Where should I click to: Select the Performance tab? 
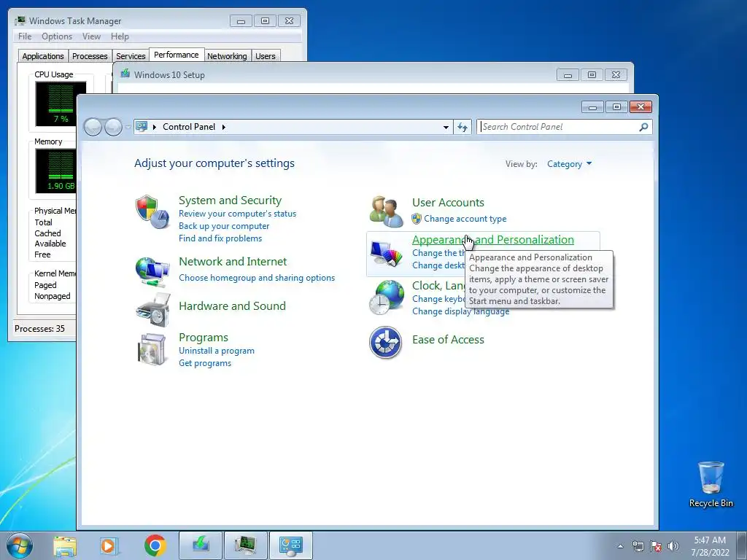tap(177, 55)
